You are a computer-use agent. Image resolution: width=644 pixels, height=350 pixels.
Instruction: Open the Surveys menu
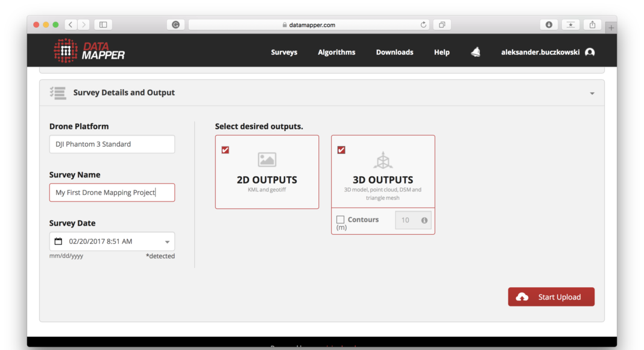284,52
